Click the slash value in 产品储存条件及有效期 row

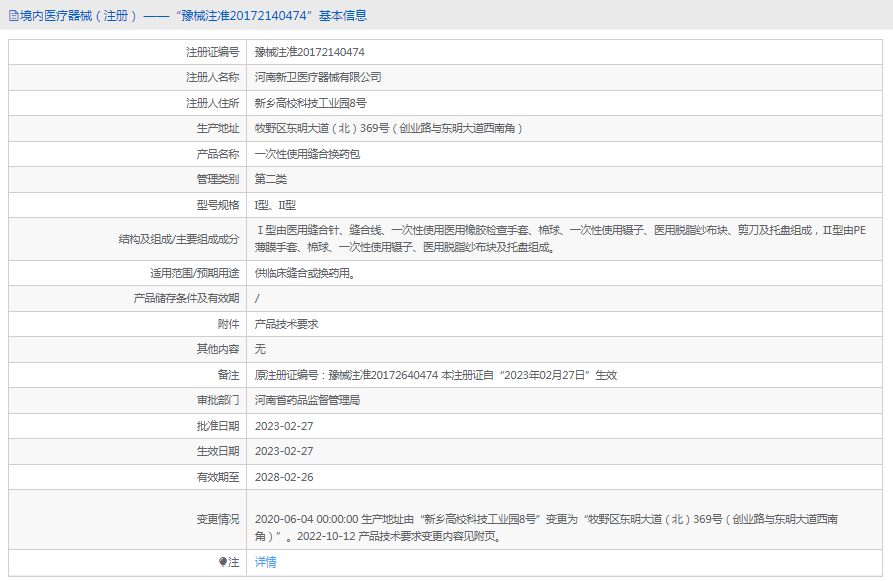[257, 298]
